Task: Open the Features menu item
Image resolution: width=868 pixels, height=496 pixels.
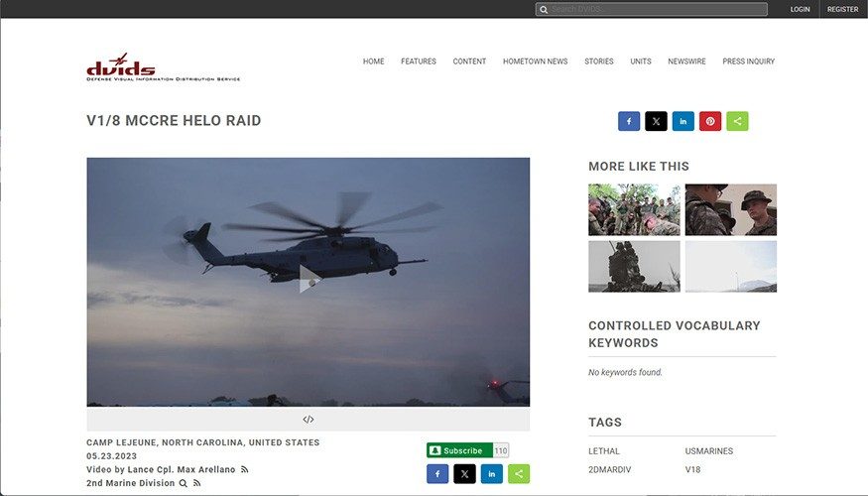Action: click(419, 62)
